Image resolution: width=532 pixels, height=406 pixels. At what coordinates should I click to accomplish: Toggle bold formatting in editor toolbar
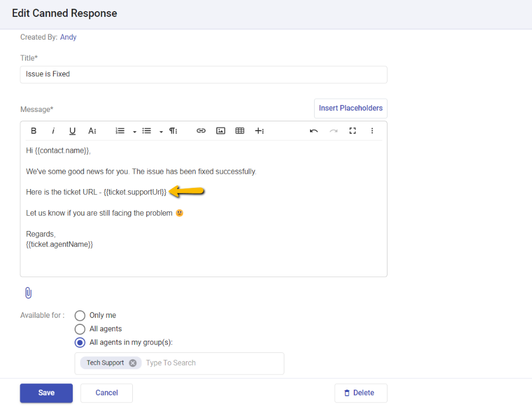pos(34,131)
